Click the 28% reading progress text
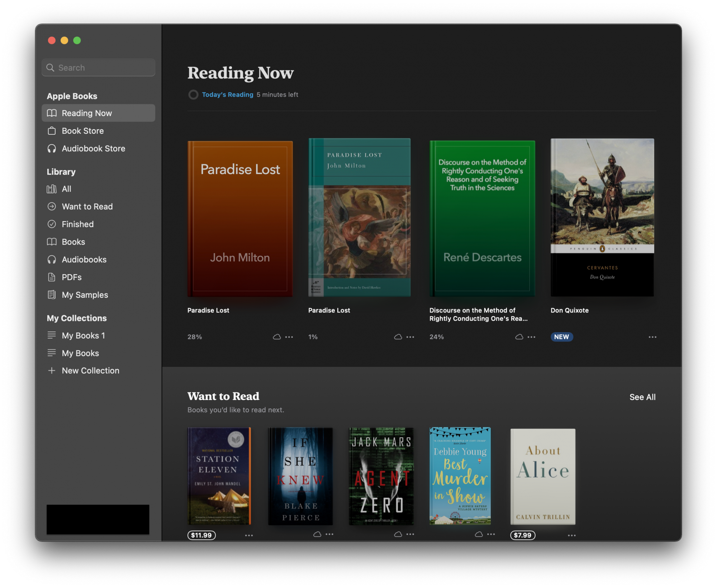 pos(195,337)
